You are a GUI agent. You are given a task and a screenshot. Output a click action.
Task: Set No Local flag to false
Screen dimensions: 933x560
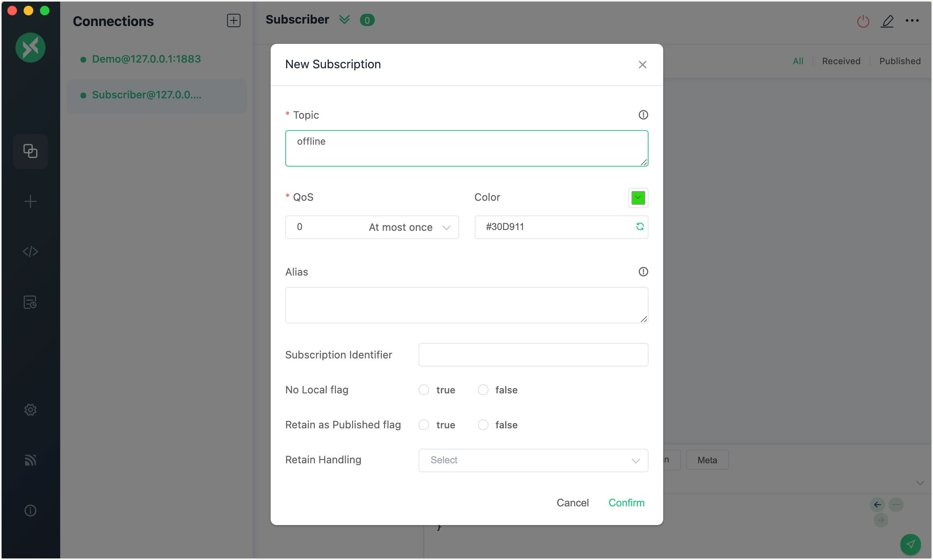pyautogui.click(x=483, y=390)
